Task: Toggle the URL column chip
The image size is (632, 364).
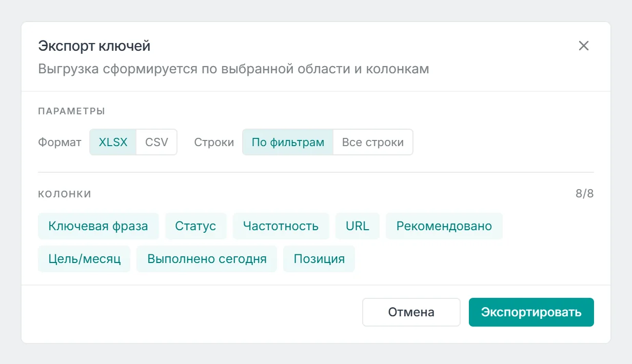Action: point(358,226)
